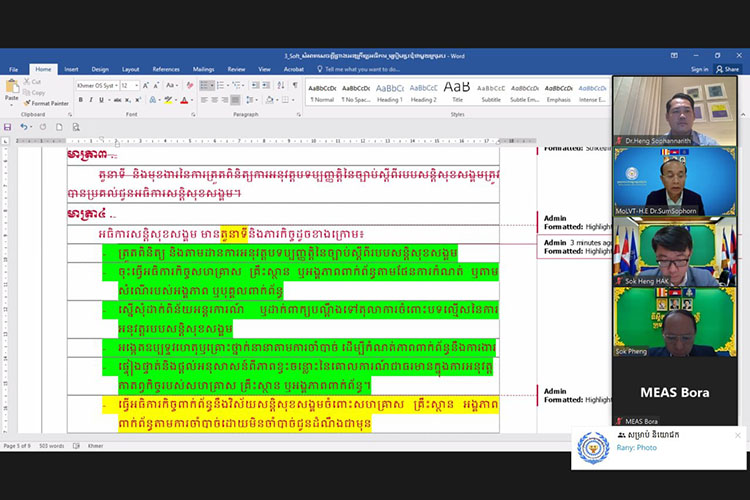Click the Copy command
750x500 pixels.
(x=34, y=92)
